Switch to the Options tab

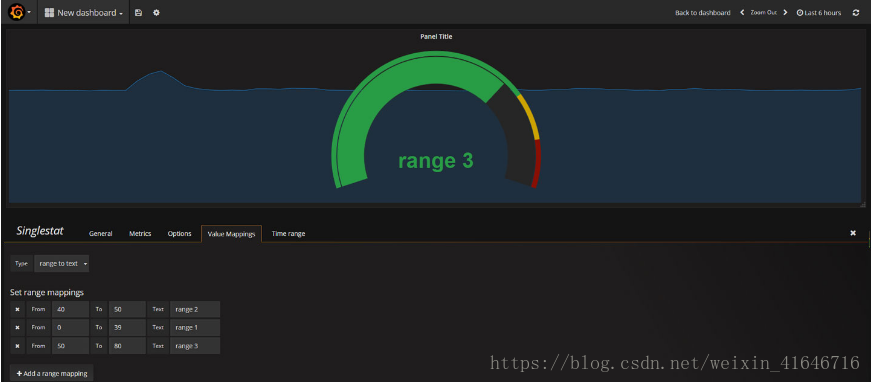coord(179,233)
